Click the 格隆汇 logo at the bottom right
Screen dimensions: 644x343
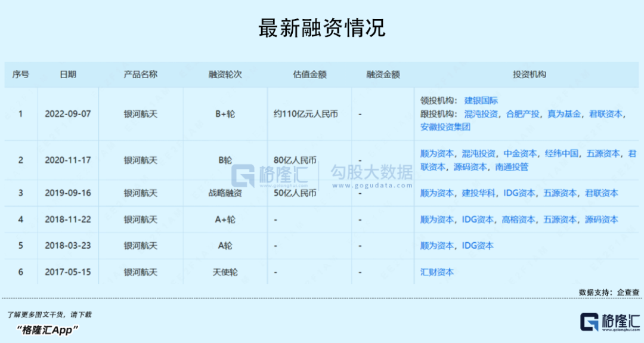[x=610, y=322]
